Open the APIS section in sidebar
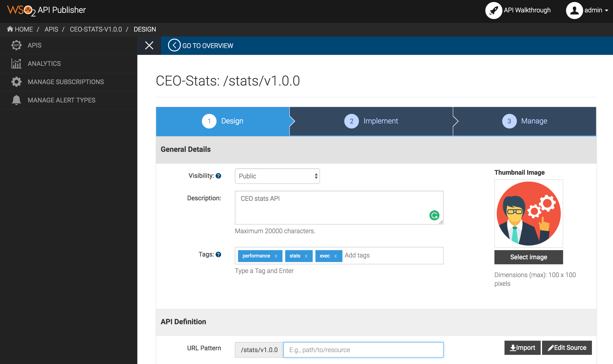The width and height of the screenshot is (613, 364). click(x=16, y=45)
